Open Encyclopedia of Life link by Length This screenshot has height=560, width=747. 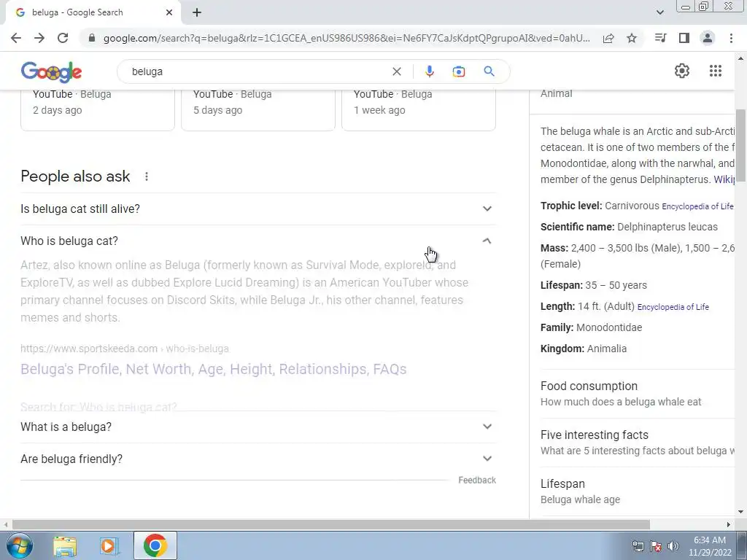point(673,307)
